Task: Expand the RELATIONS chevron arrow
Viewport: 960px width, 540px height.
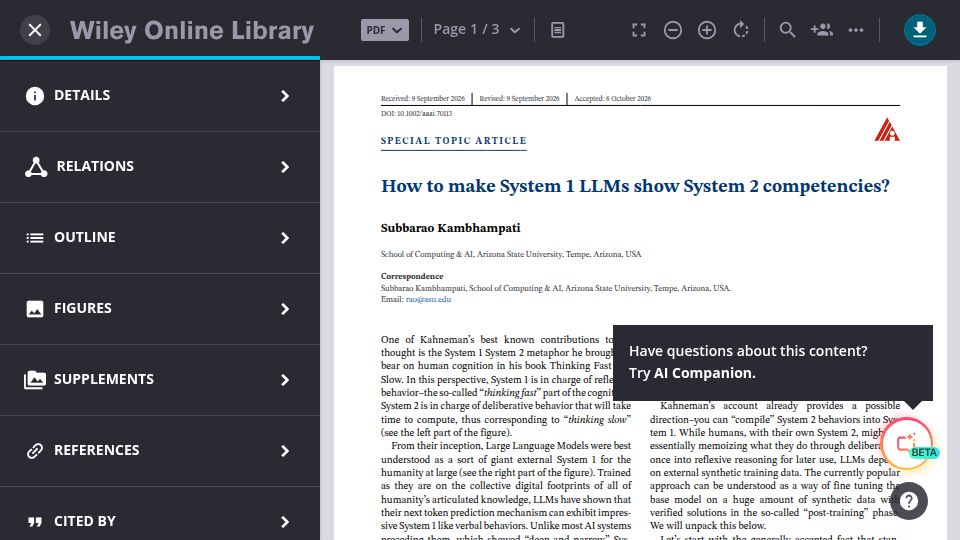Action: click(285, 167)
